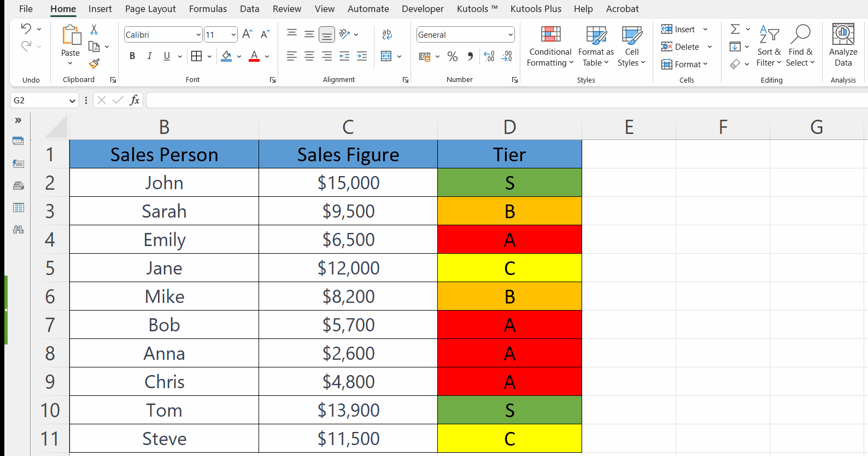Image resolution: width=868 pixels, height=456 pixels.
Task: Apply the red font color swatch
Action: pos(254,56)
